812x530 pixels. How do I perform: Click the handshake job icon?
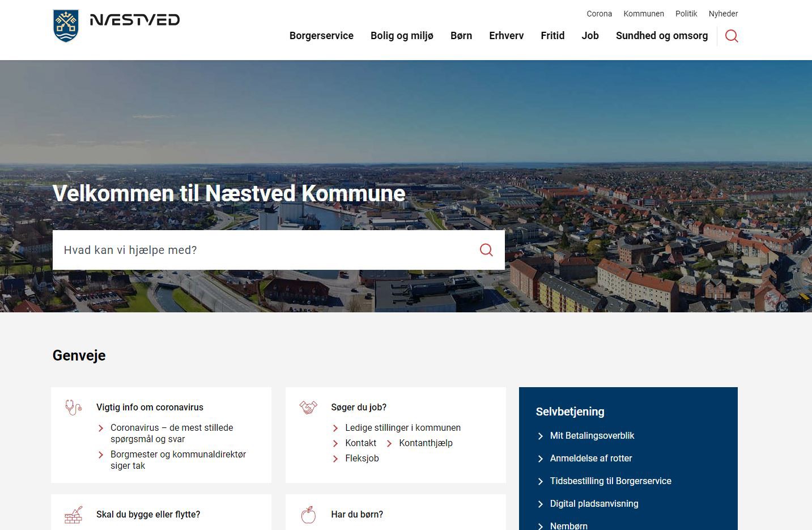[308, 407]
